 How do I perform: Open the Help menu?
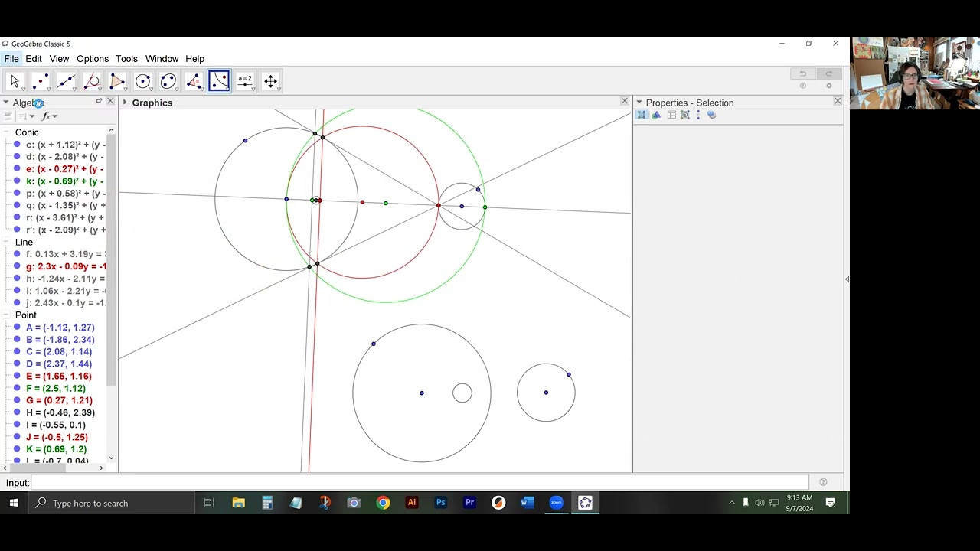194,59
